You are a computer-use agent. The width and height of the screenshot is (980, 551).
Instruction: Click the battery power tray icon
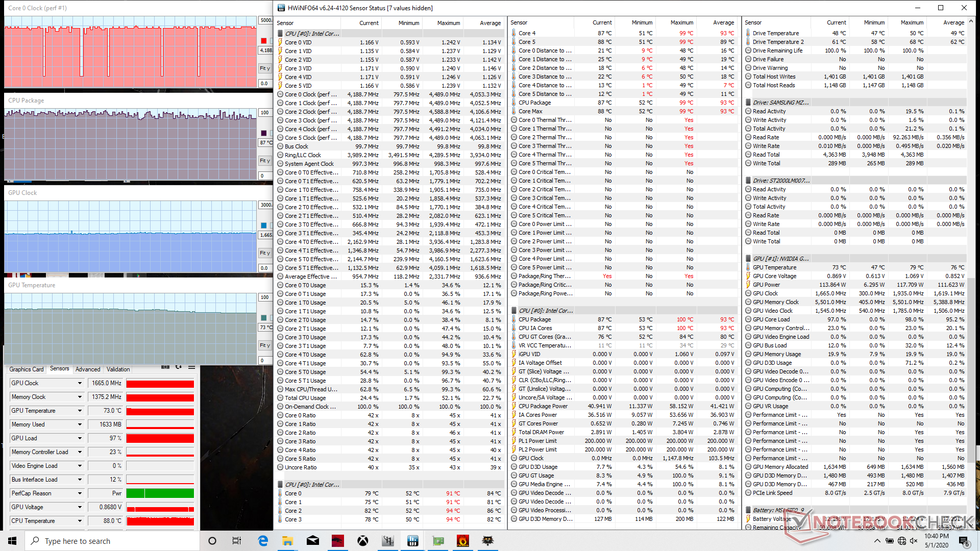click(890, 541)
